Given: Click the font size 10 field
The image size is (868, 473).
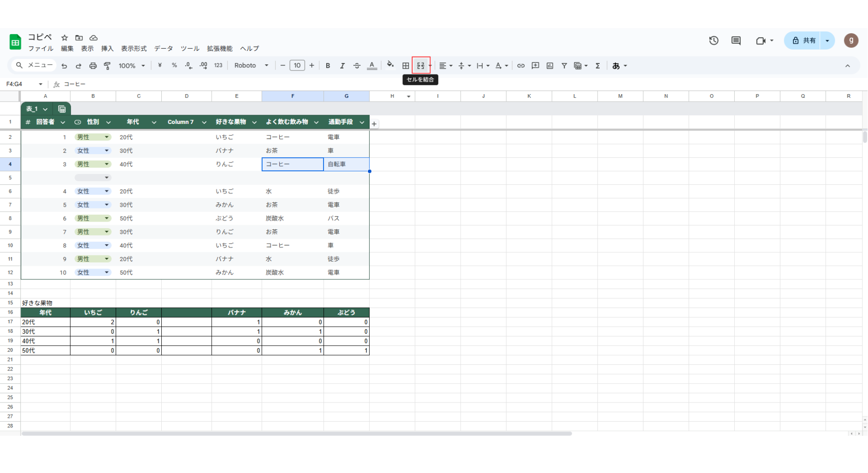Looking at the screenshot, I should tap(297, 66).
